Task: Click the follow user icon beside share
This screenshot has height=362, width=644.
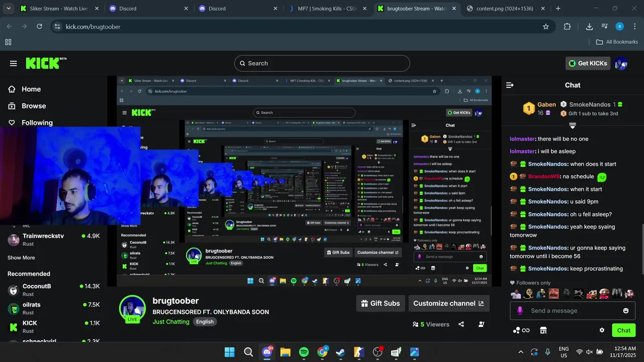Action: click(x=481, y=324)
